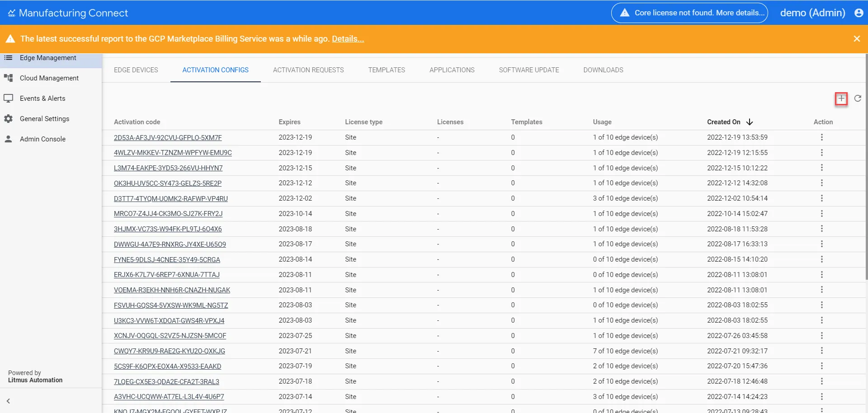The height and width of the screenshot is (413, 868).
Task: Sort by the Created On column header
Action: [724, 122]
